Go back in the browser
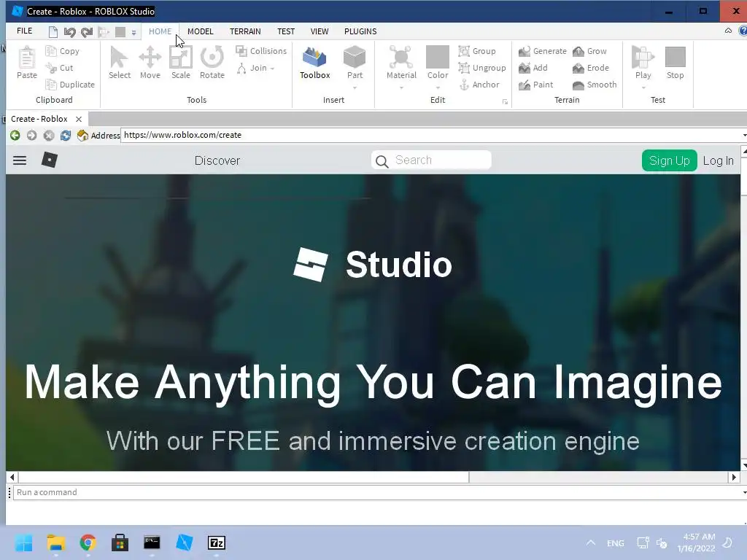The height and width of the screenshot is (560, 747). pyautogui.click(x=15, y=135)
